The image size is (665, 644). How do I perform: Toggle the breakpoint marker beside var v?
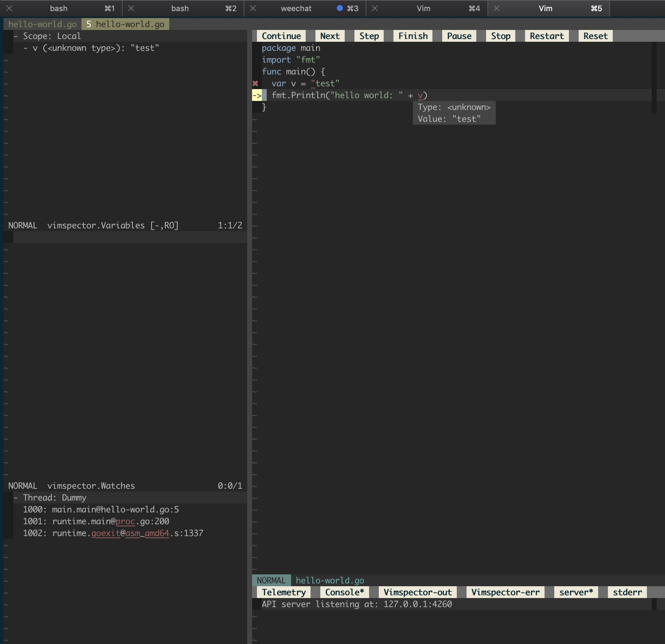(256, 84)
